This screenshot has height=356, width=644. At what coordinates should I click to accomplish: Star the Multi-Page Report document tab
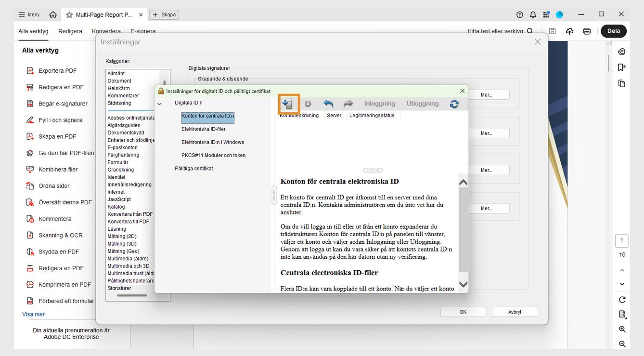[69, 15]
